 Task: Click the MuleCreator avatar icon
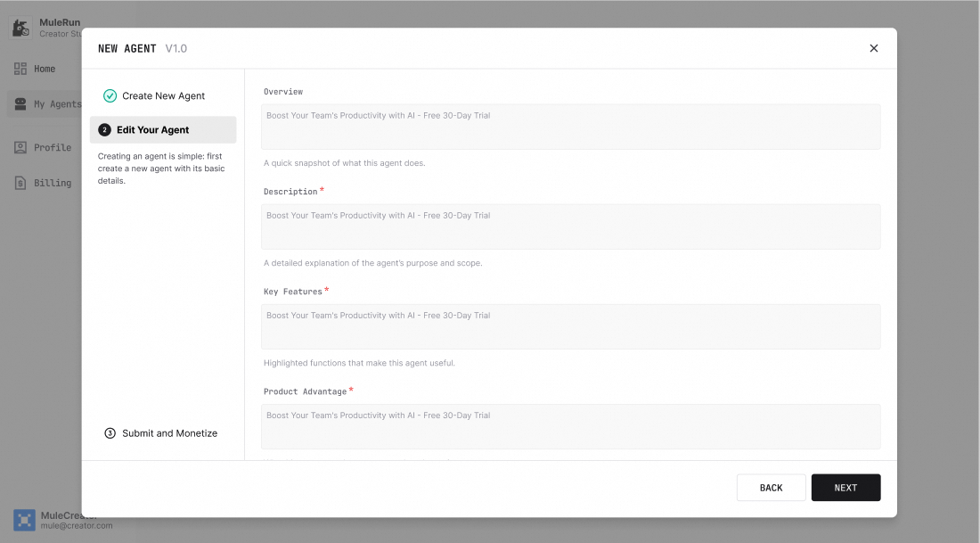point(24,520)
